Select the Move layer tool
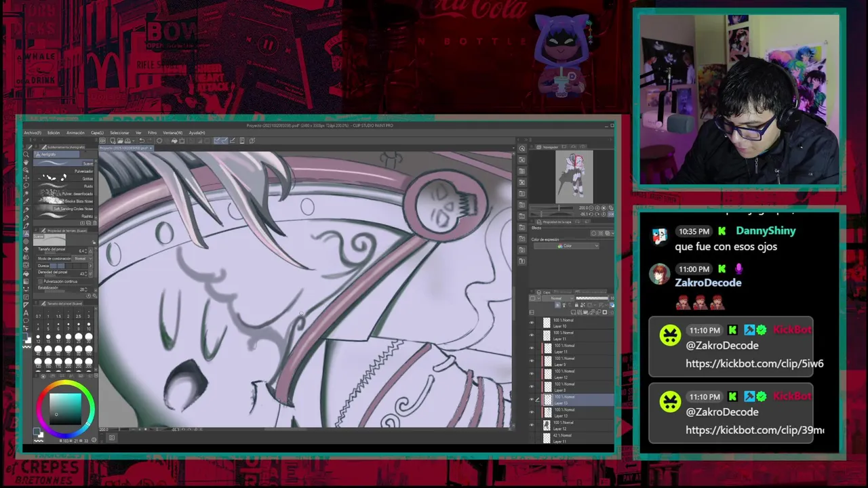 click(x=26, y=178)
